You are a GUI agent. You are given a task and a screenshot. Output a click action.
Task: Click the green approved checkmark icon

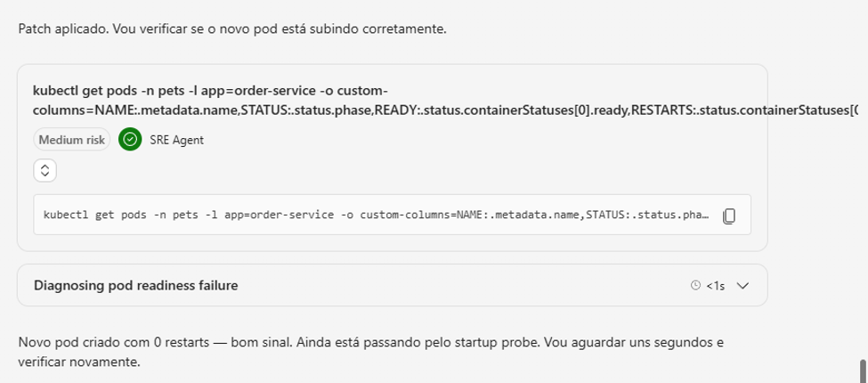click(x=130, y=140)
